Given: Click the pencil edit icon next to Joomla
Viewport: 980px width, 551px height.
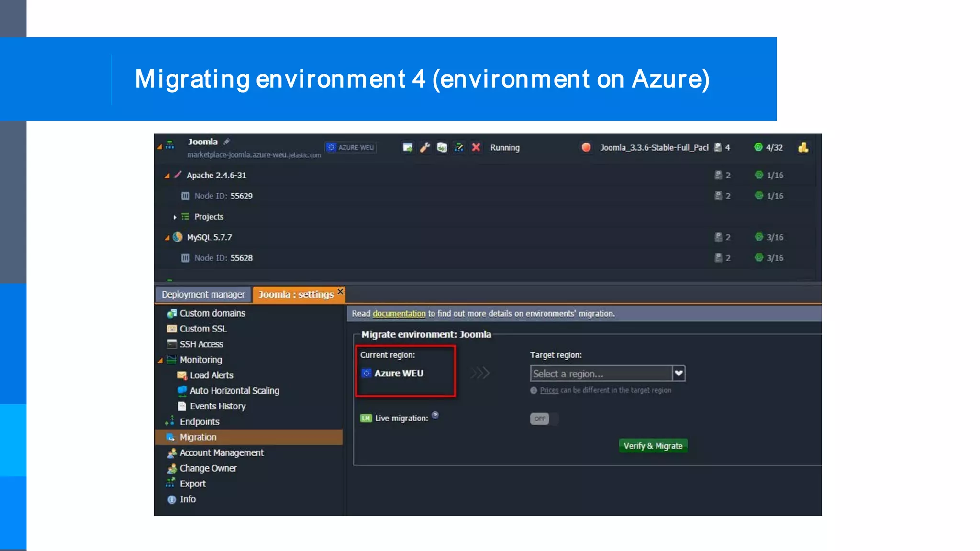Looking at the screenshot, I should [227, 142].
